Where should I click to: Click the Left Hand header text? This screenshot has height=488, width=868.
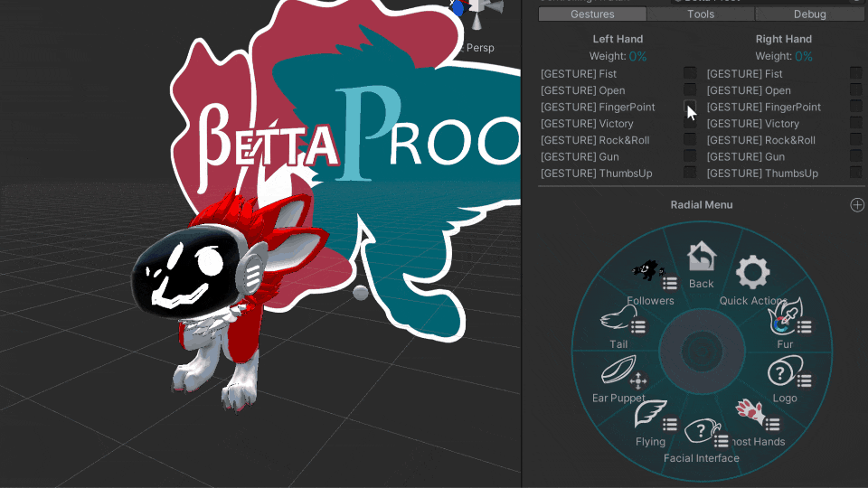click(x=618, y=39)
